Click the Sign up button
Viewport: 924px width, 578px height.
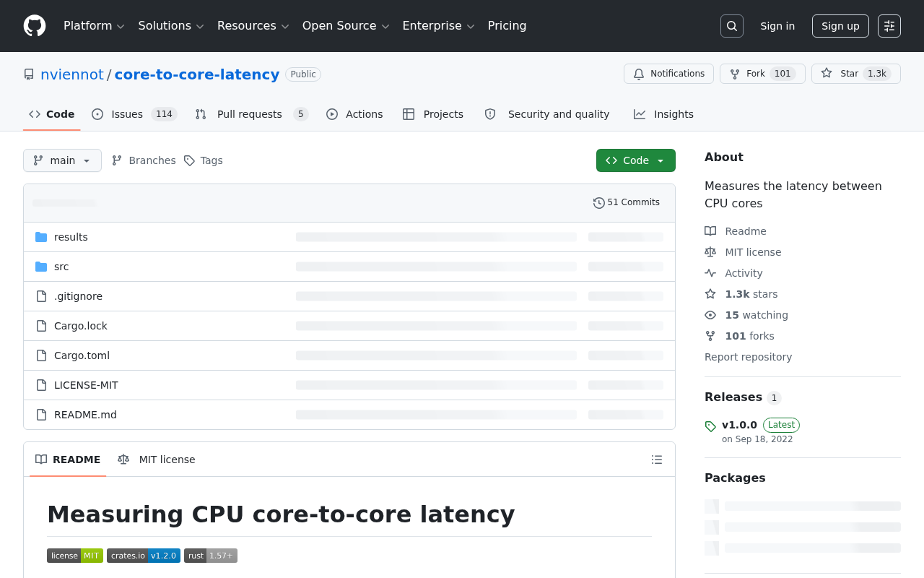[x=840, y=26]
